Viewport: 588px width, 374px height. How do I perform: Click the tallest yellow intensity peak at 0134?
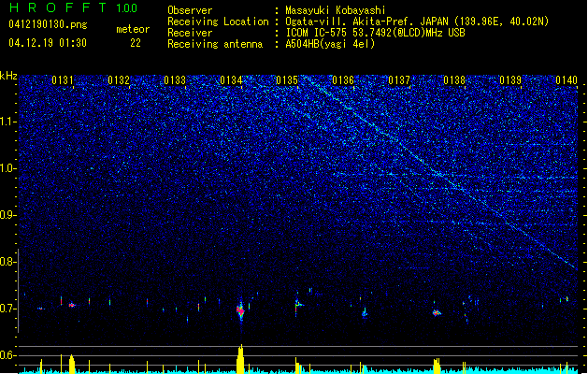240,359
